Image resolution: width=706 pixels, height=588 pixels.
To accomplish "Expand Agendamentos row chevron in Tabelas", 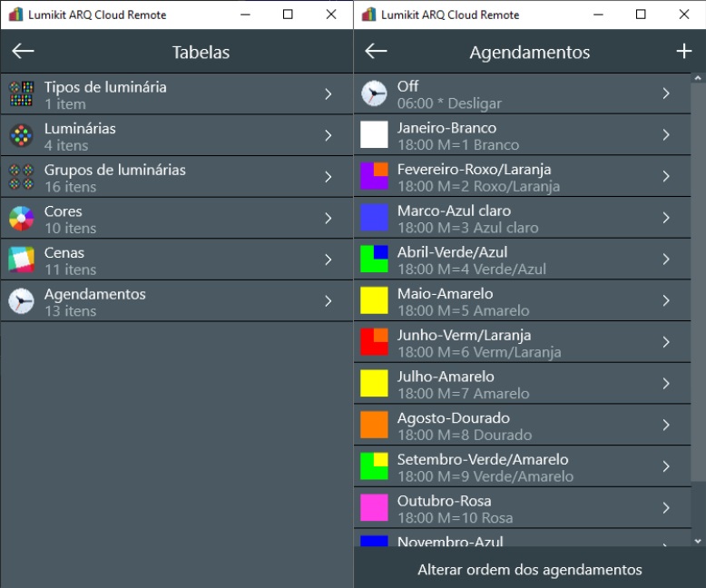I will click(328, 301).
